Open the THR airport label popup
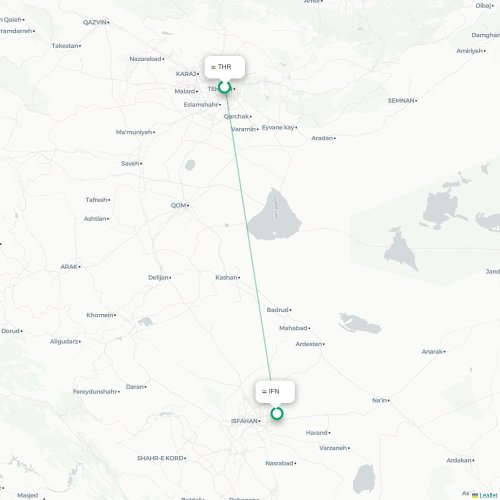Image resolution: width=500 pixels, height=500 pixels. pyautogui.click(x=225, y=67)
